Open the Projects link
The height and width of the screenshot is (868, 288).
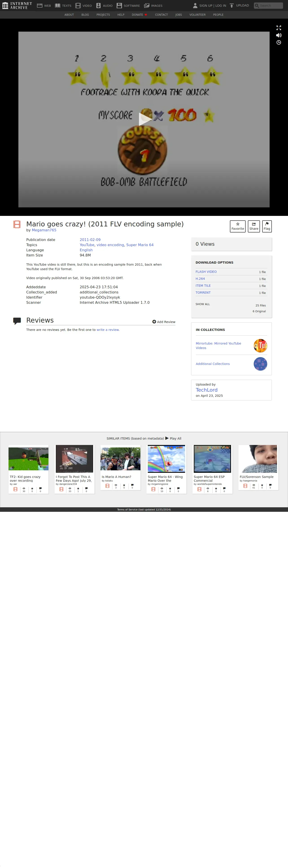pyautogui.click(x=103, y=15)
